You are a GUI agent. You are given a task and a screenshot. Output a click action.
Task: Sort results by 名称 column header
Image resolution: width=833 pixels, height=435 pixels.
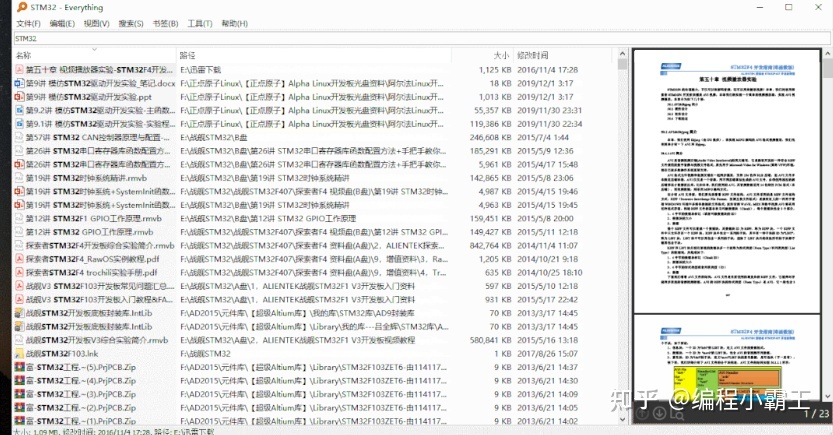point(94,55)
